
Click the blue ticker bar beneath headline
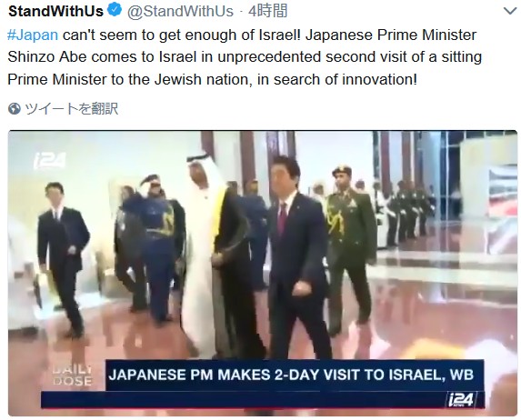[x=263, y=400]
